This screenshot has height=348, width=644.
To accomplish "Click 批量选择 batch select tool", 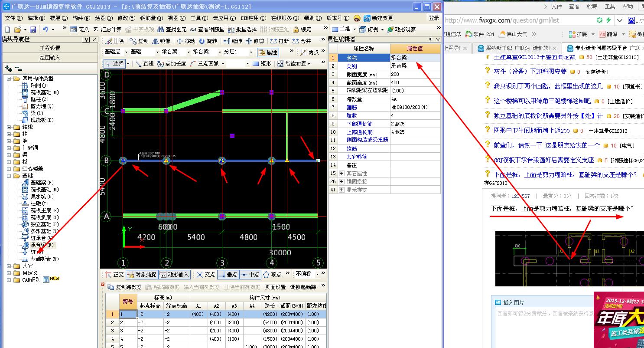I will click(x=242, y=29).
